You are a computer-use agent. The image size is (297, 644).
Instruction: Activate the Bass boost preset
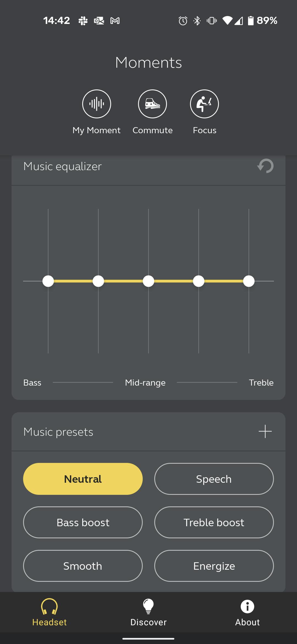coord(83,522)
